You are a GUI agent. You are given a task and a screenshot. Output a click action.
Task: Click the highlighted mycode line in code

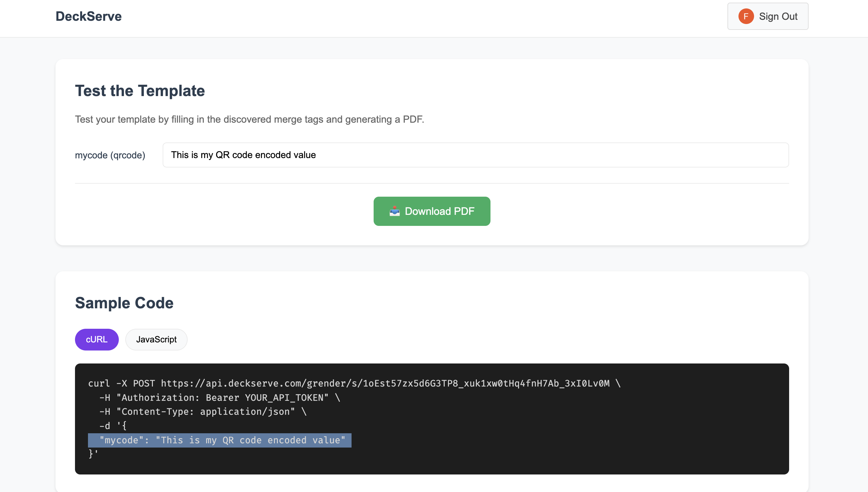click(220, 440)
